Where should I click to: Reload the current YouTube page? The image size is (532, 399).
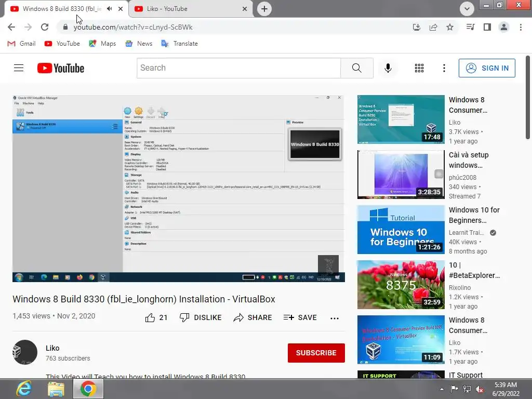tap(45, 27)
